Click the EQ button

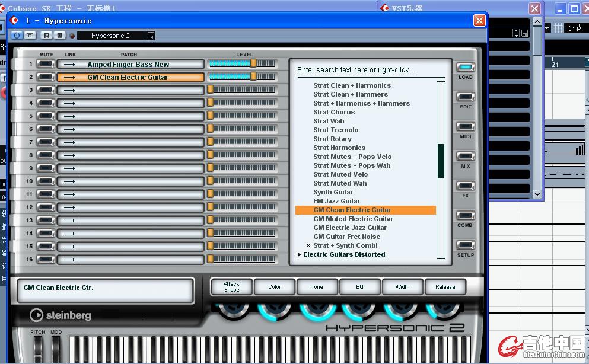click(360, 287)
